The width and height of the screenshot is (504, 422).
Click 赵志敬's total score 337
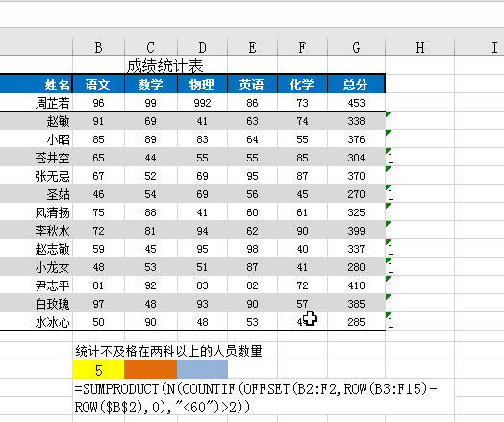[356, 249]
